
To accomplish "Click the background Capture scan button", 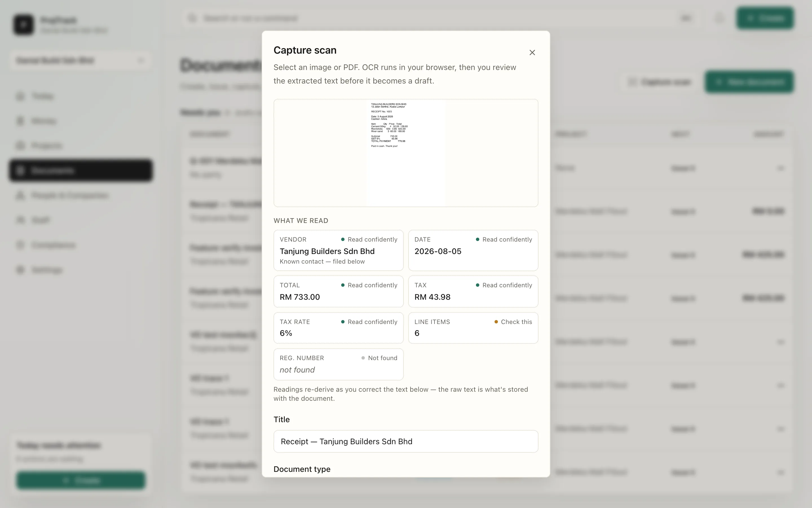I will (x=660, y=82).
